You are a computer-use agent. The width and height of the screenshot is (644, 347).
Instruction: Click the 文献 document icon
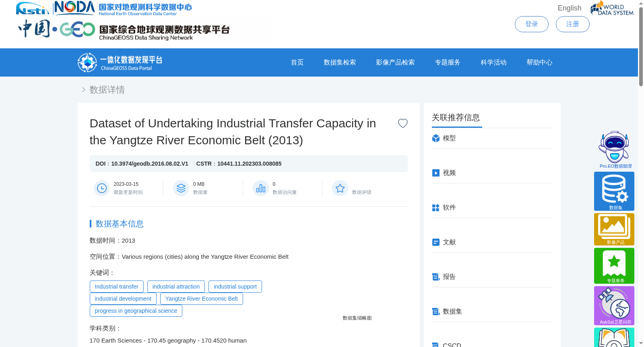click(436, 242)
